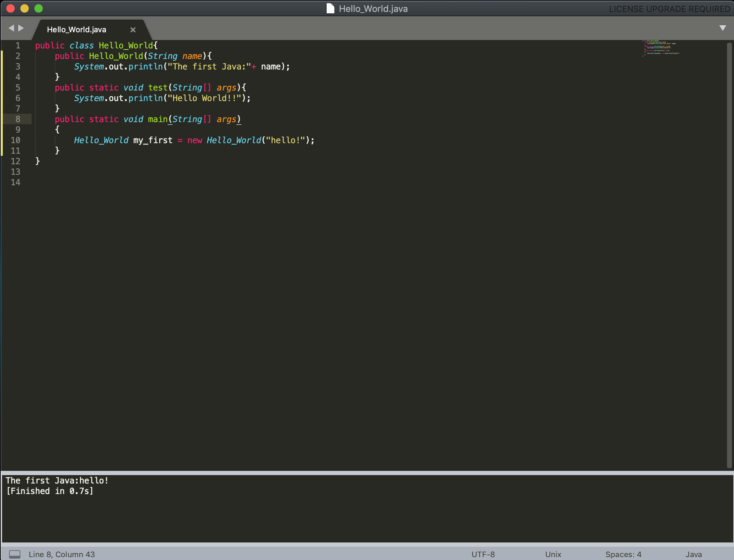Switch to the Hello_World.java tab
Screen dimensions: 734x560
point(76,30)
